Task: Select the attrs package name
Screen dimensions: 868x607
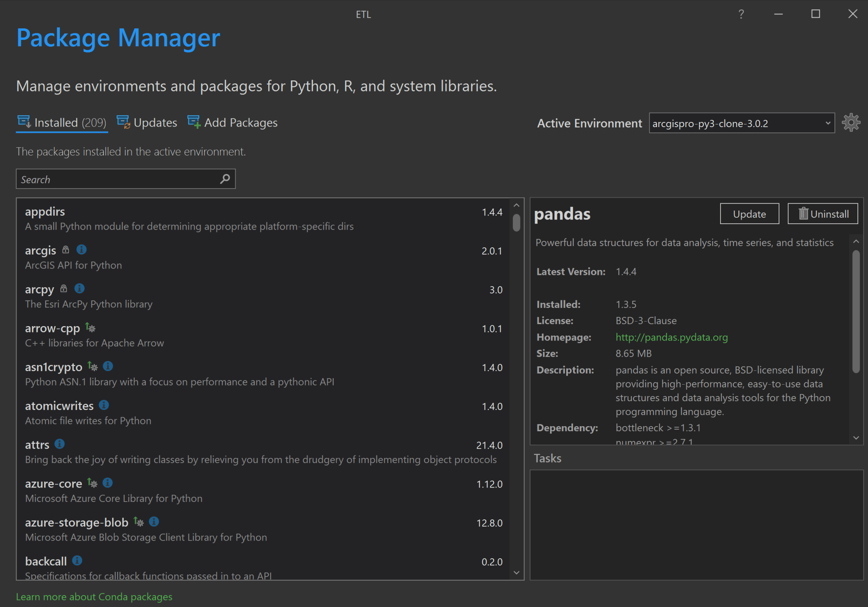Action: [37, 445]
